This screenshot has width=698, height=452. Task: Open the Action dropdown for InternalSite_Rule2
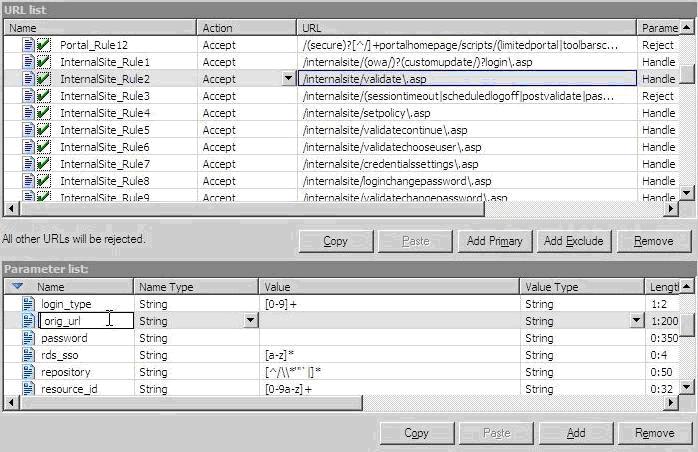coord(288,79)
